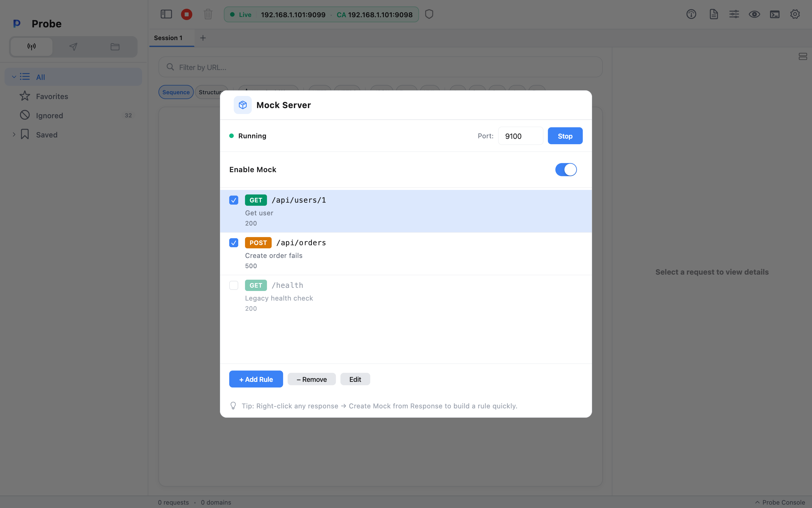Click the Running status indicator
The width and height of the screenshot is (812, 508).
pyautogui.click(x=248, y=136)
